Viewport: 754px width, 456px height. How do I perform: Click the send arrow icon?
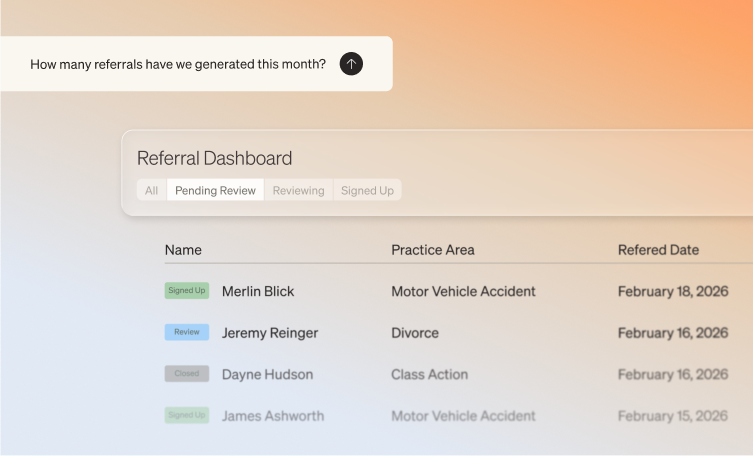pyautogui.click(x=351, y=63)
